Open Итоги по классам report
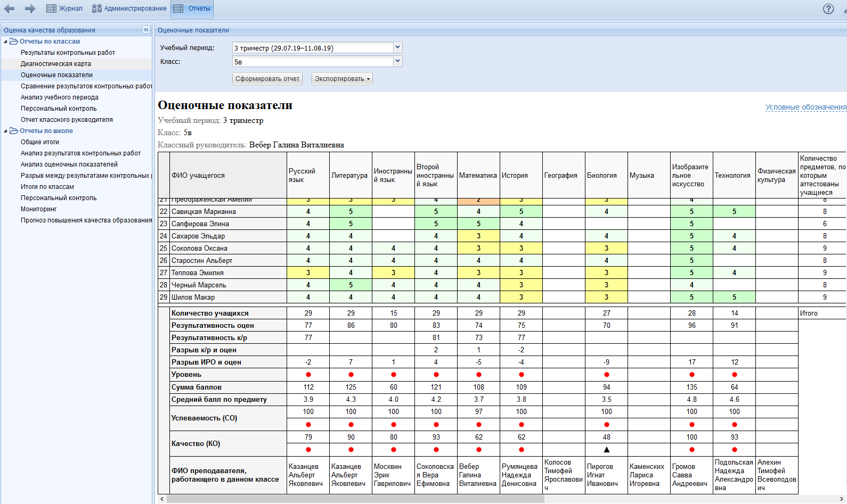 pos(47,187)
